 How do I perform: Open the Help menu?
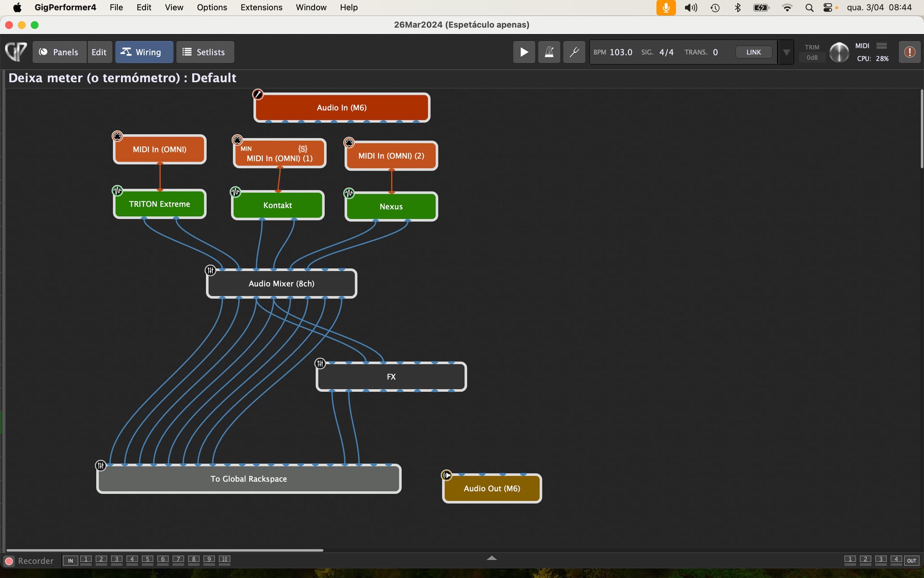pos(349,8)
